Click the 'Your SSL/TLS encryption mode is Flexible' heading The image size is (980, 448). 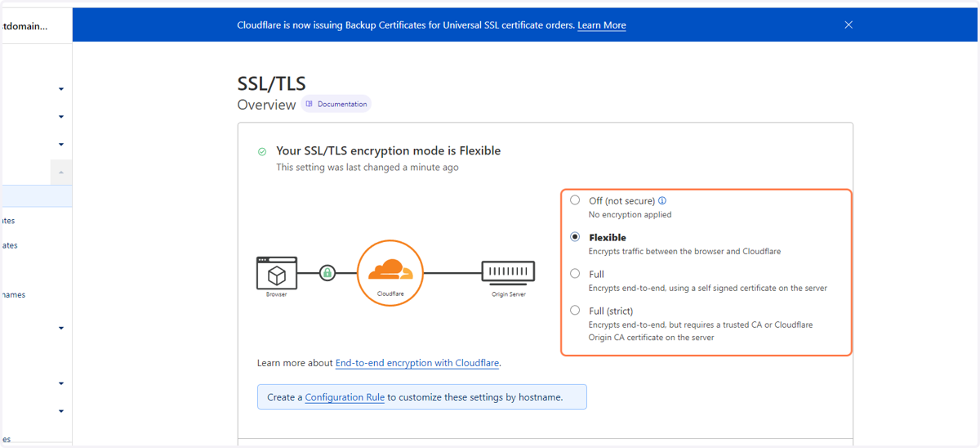tap(389, 150)
